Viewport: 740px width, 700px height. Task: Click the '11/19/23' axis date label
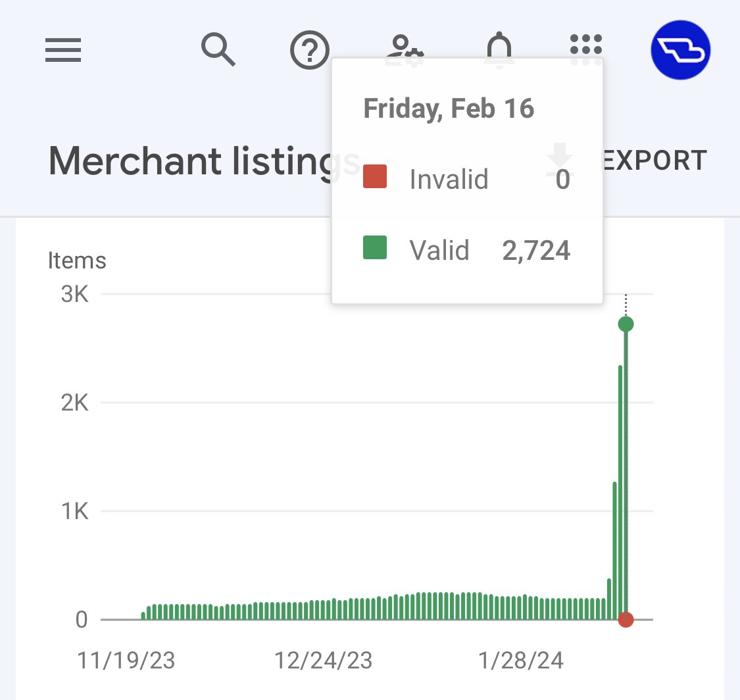tap(126, 661)
